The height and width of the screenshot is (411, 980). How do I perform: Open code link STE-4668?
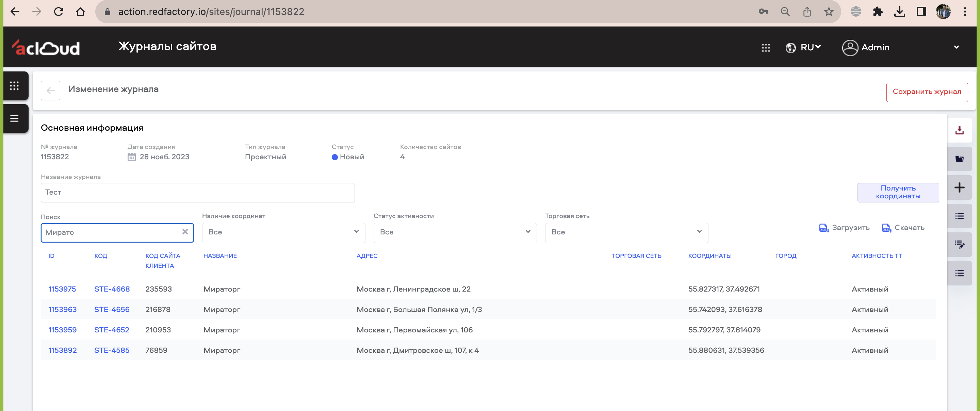(x=112, y=289)
